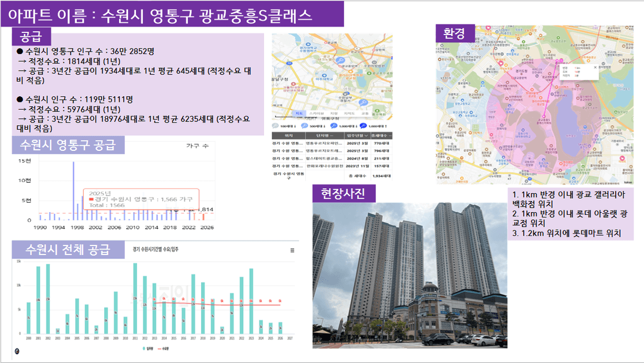Click the round logo icon below 수원시 chart
The image size is (644, 363).
pyautogui.click(x=17, y=351)
